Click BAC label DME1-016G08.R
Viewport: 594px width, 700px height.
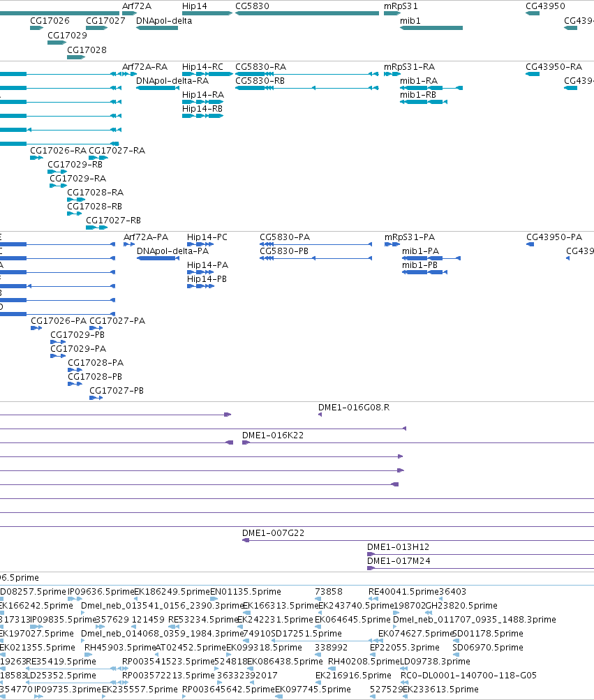click(x=354, y=407)
